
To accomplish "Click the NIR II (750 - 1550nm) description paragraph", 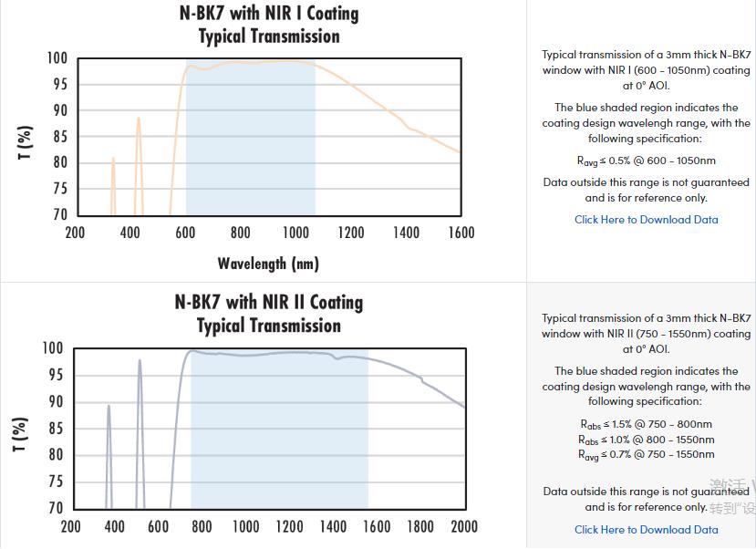I will point(646,333).
